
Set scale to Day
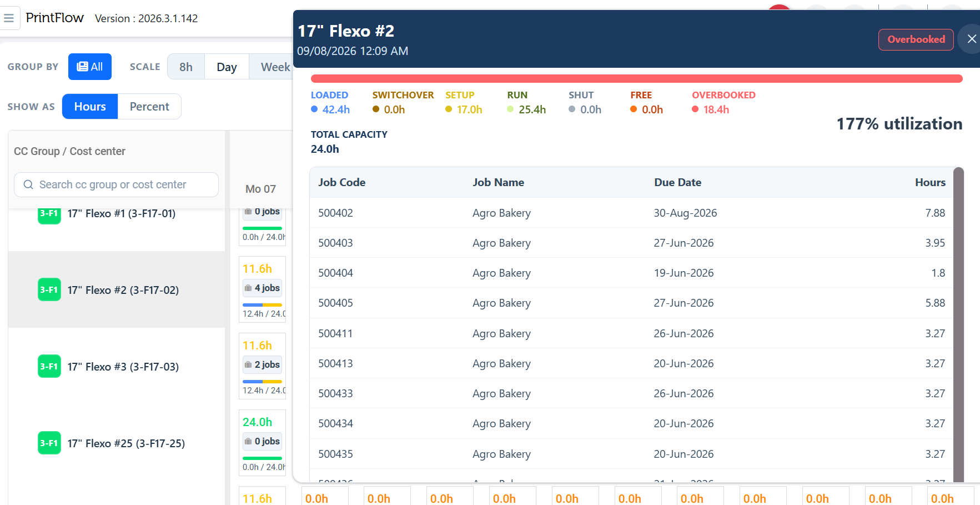(x=227, y=67)
